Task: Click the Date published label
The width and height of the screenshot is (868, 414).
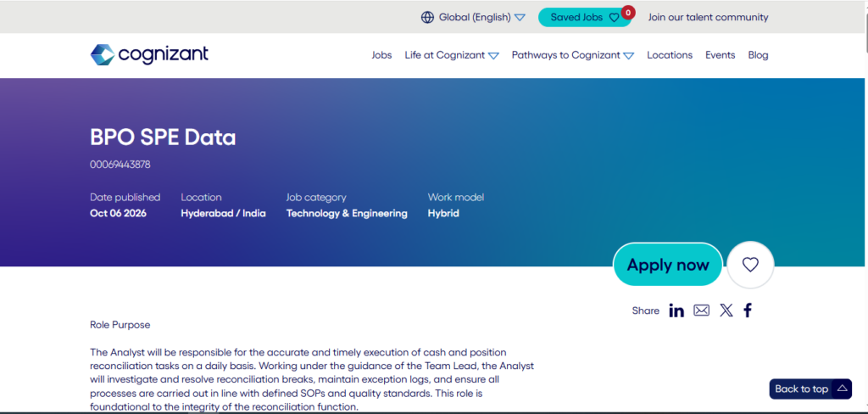Action: pyautogui.click(x=125, y=198)
